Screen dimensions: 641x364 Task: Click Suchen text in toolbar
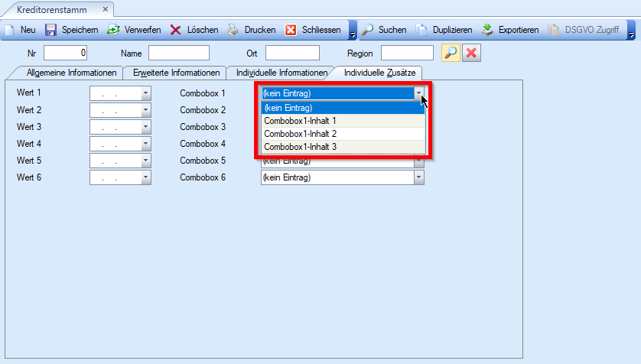tap(392, 30)
